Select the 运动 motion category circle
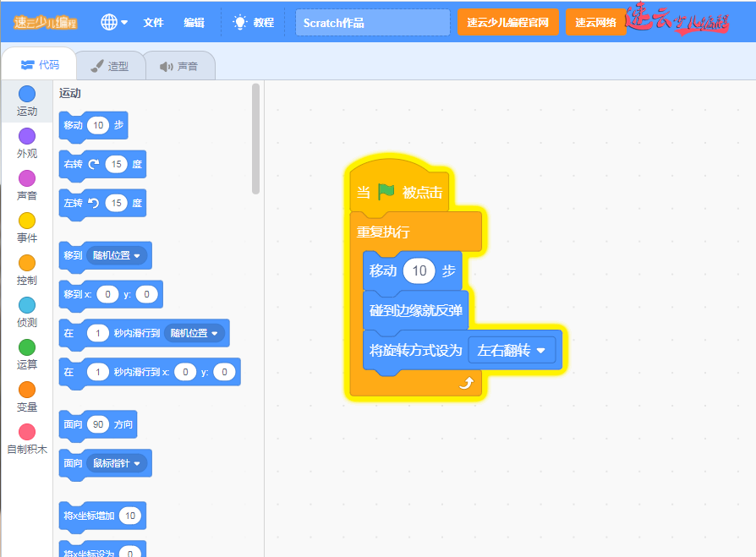 (x=27, y=94)
